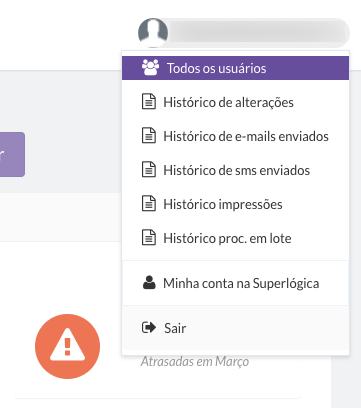Collapse the blurred username dropdown header
The width and height of the screenshot is (361, 408).
click(x=244, y=33)
